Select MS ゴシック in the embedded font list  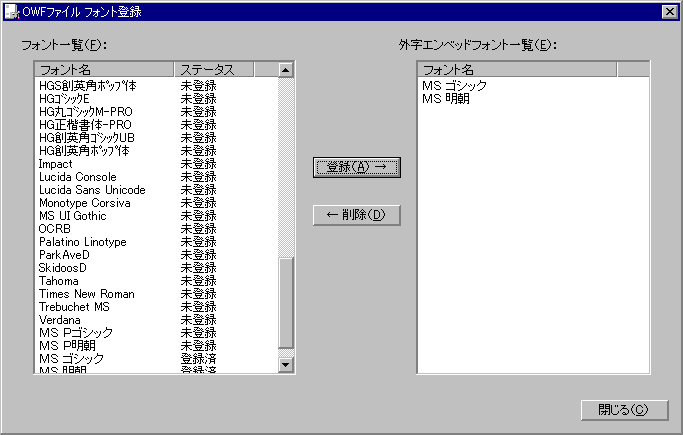454,86
